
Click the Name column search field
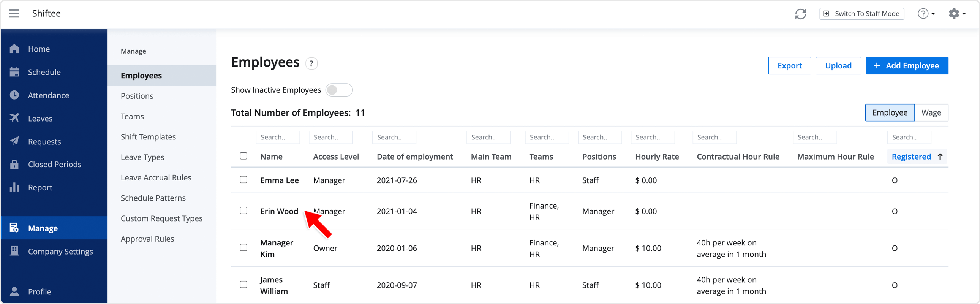(278, 137)
